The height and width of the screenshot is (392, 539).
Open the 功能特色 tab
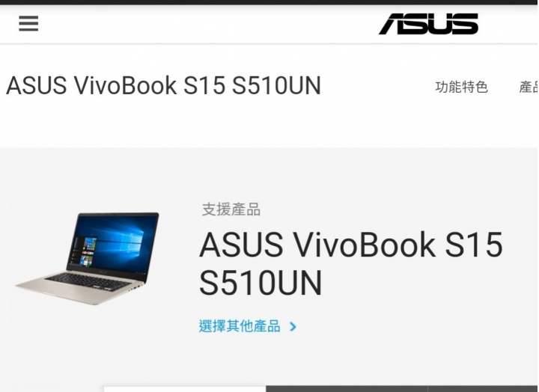[x=461, y=87]
